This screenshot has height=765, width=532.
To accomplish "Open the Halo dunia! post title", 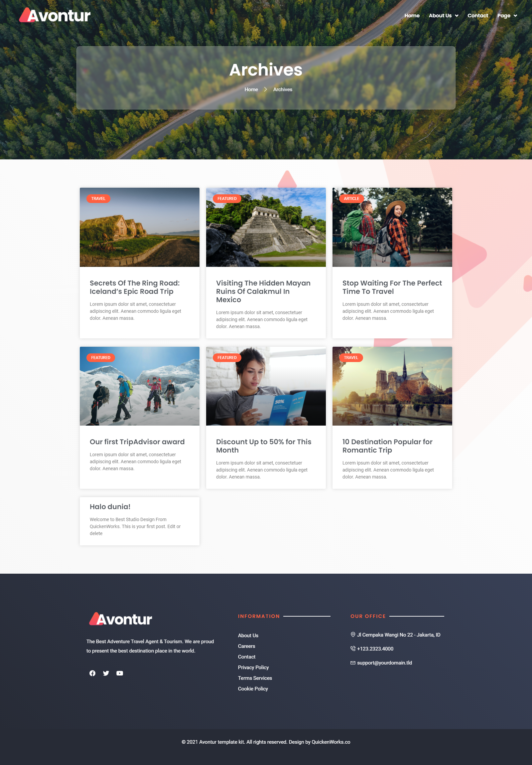I will 110,506.
